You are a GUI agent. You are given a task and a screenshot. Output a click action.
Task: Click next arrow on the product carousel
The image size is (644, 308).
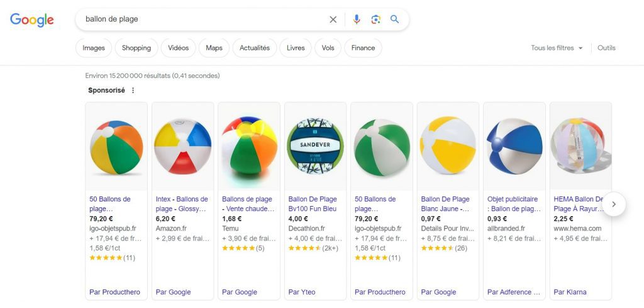click(x=614, y=204)
